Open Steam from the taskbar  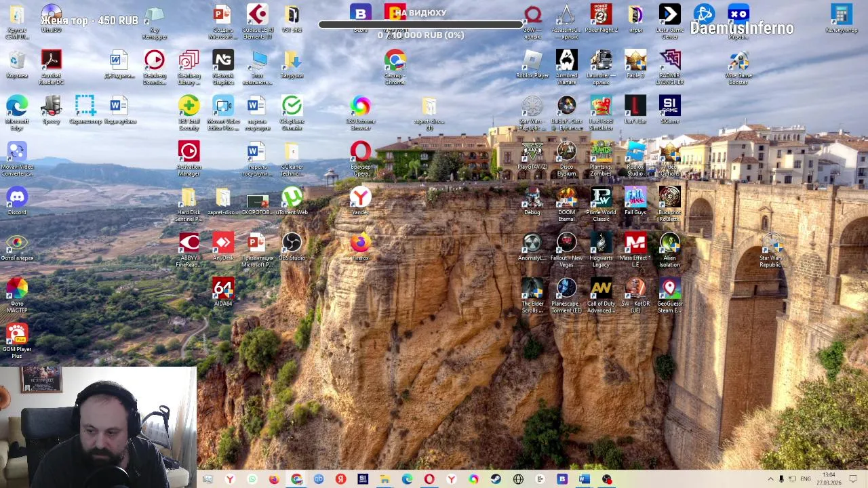pyautogui.click(x=496, y=479)
